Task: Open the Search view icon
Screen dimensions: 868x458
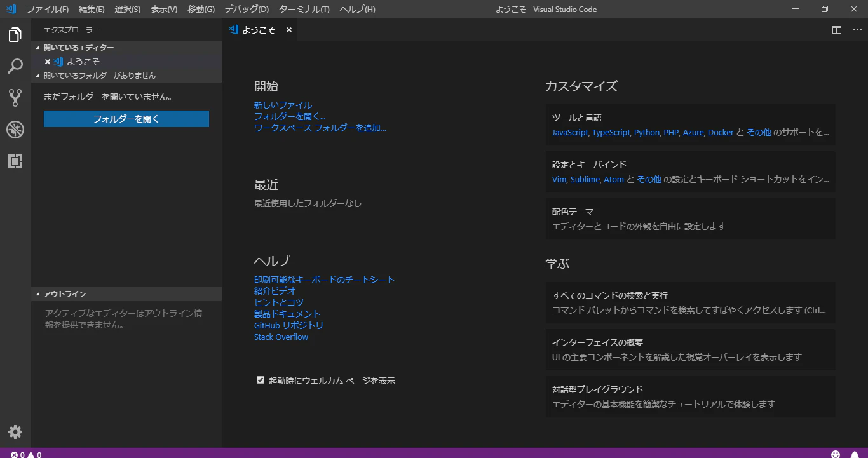Action: (15, 66)
